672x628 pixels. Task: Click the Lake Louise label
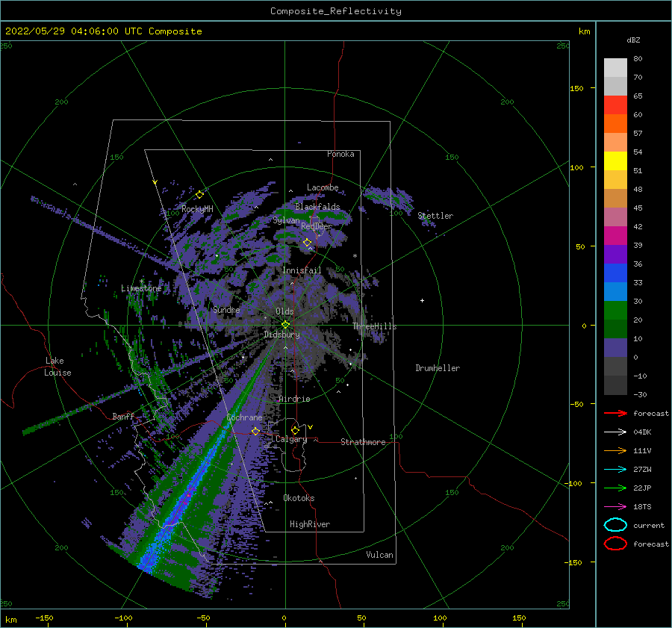[57, 367]
